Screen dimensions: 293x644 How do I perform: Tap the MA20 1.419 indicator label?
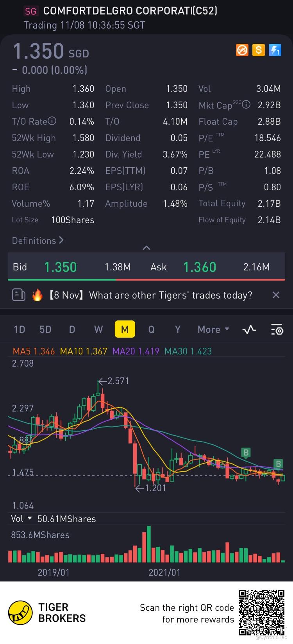pyautogui.click(x=136, y=351)
